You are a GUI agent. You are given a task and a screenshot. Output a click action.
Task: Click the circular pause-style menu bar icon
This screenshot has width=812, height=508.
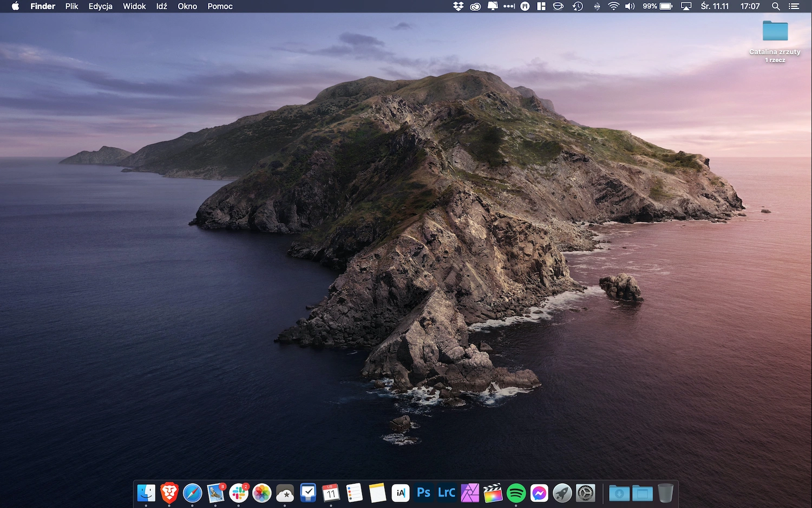525,6
